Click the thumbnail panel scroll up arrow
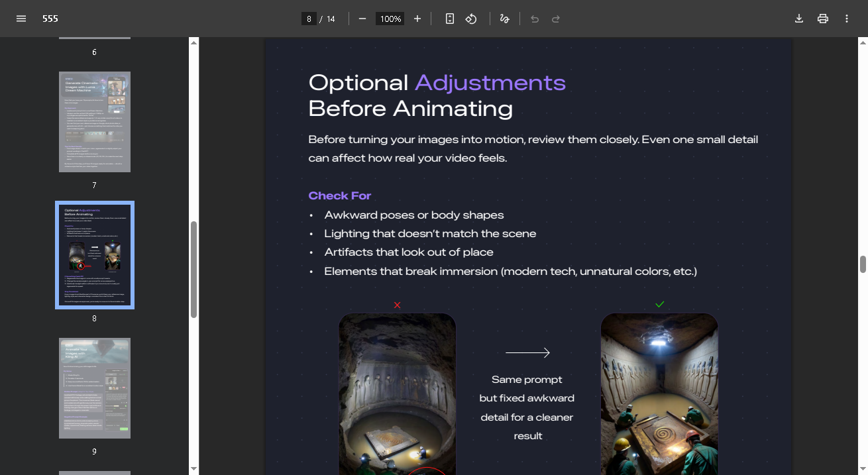Viewport: 868px width, 475px height. (x=194, y=43)
